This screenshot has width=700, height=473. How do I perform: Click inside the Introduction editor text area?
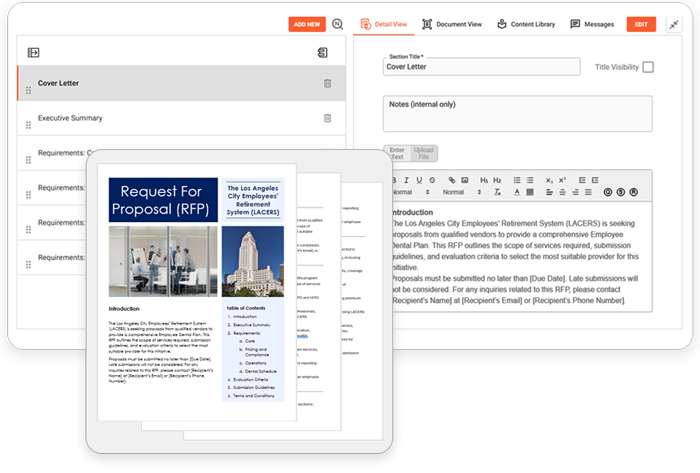(x=522, y=257)
